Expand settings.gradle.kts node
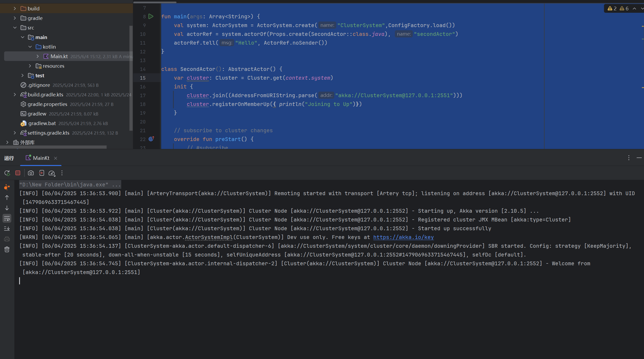This screenshot has height=359, width=644. [x=15, y=133]
